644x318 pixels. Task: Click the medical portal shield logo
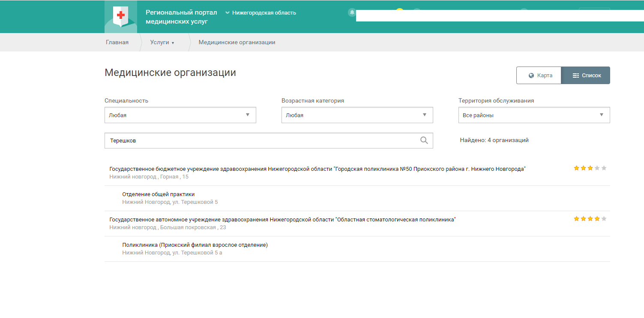click(121, 17)
